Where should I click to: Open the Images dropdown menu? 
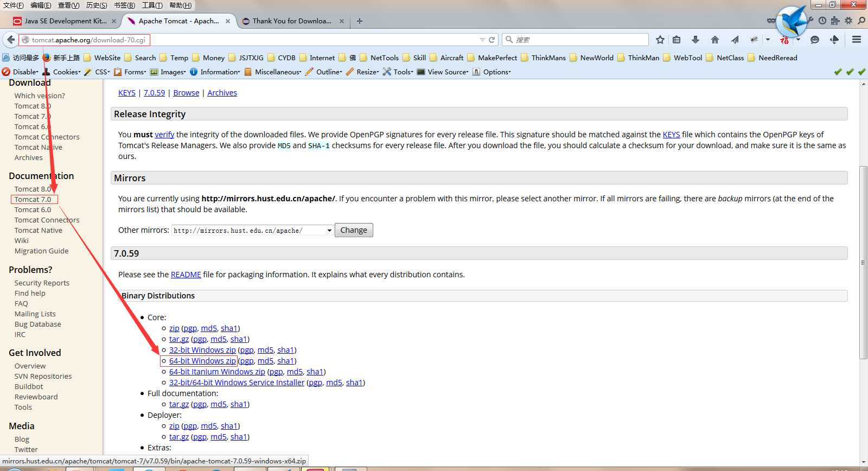[168, 72]
